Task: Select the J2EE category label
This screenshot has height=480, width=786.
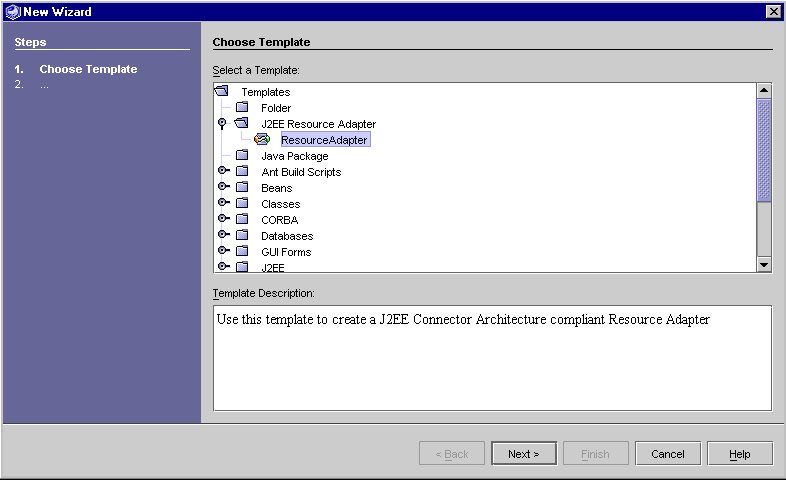Action: click(x=273, y=268)
